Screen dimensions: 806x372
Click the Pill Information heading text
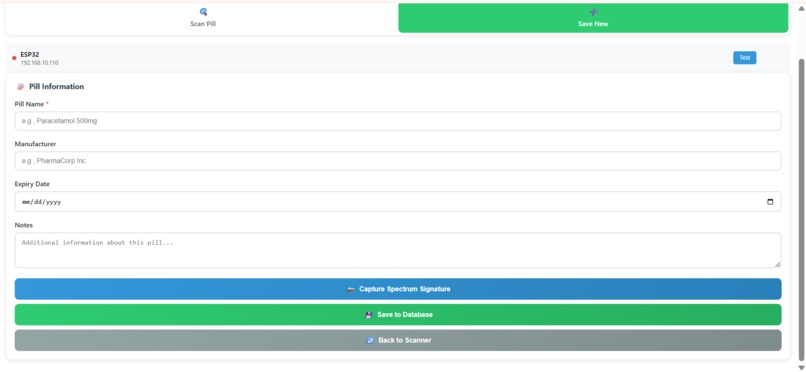(x=57, y=87)
